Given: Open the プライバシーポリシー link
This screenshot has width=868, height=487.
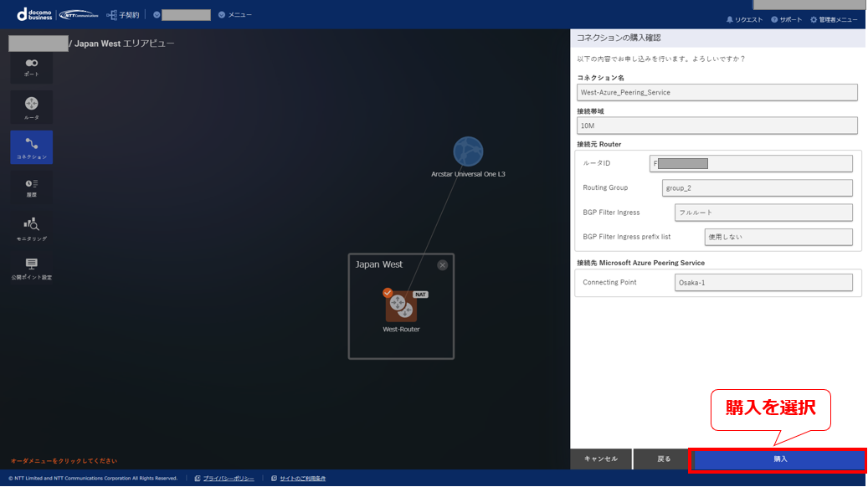Looking at the screenshot, I should click(x=228, y=479).
